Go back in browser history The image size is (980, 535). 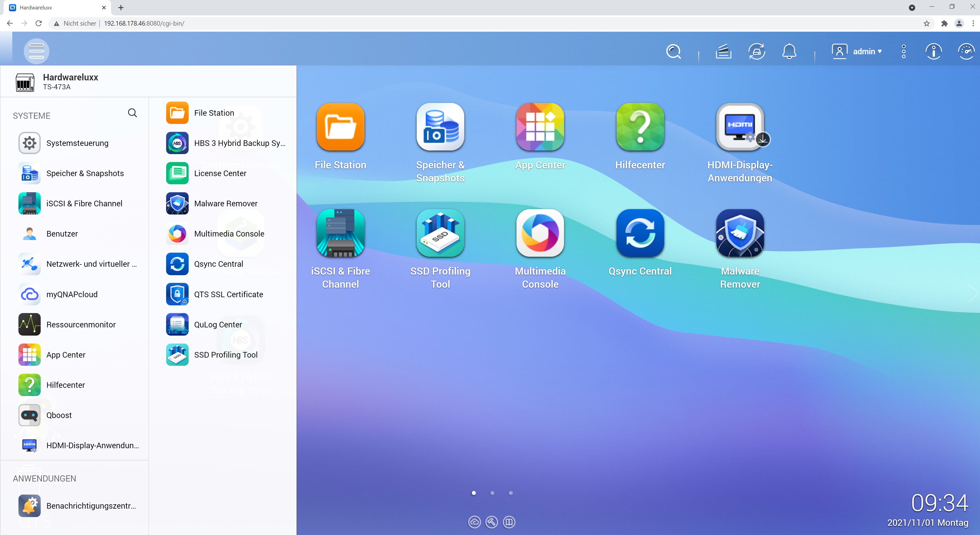[x=10, y=23]
